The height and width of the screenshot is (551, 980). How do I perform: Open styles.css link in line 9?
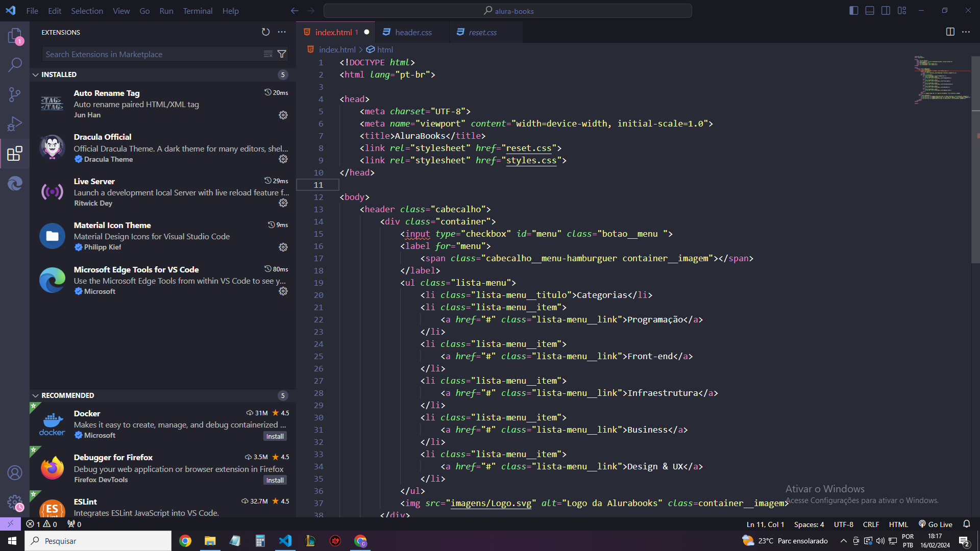point(531,160)
